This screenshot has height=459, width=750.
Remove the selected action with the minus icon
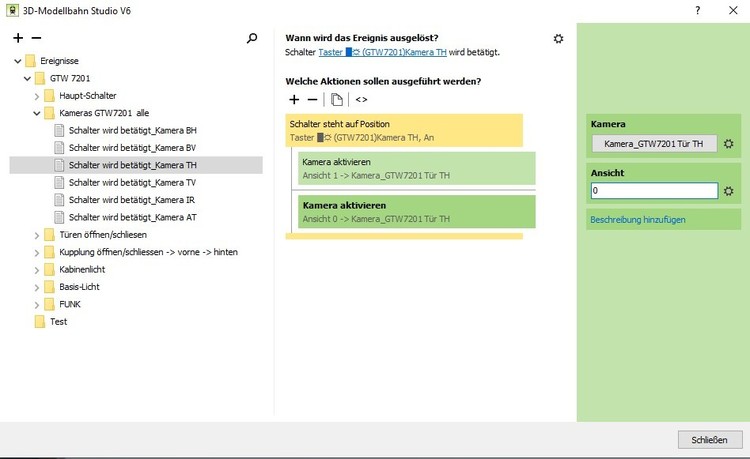tap(312, 99)
